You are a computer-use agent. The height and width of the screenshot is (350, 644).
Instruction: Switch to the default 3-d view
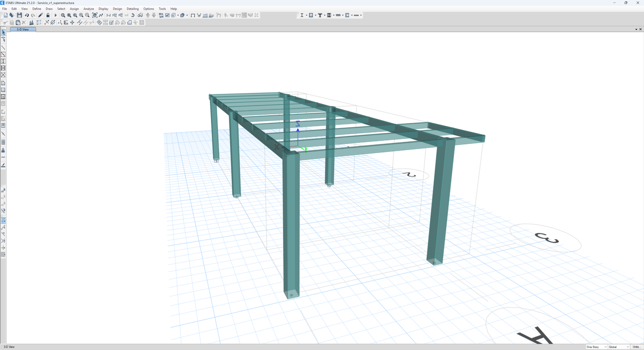108,15
